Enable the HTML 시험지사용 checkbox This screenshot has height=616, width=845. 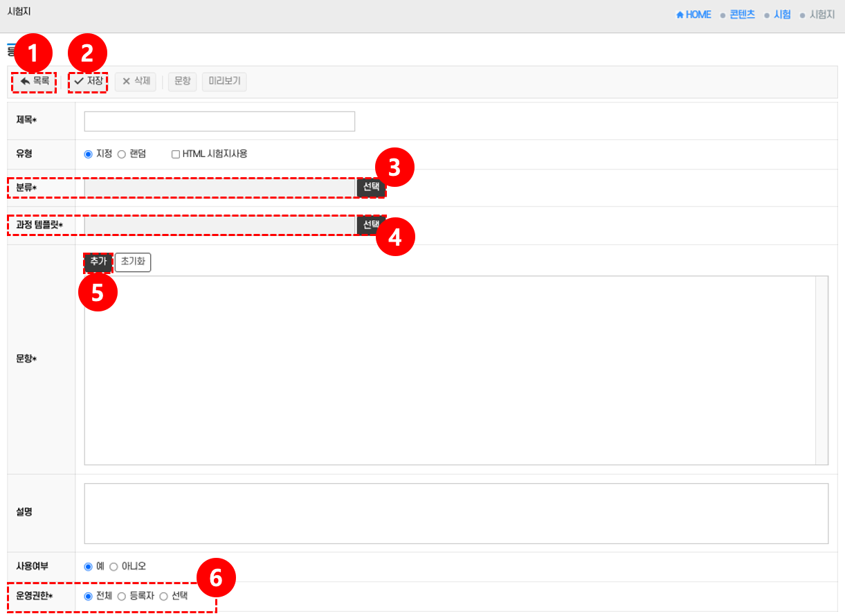tap(176, 154)
